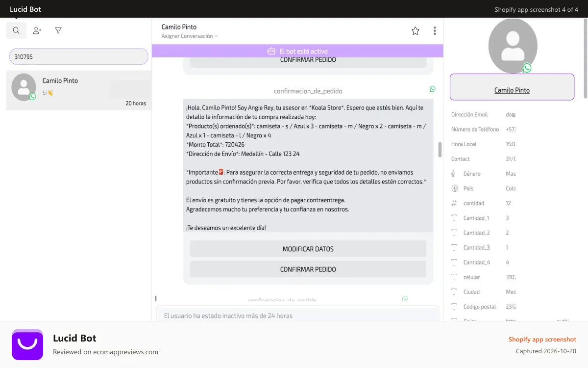
Task: Click the confirmacion_de_pedido template title
Action: (308, 91)
